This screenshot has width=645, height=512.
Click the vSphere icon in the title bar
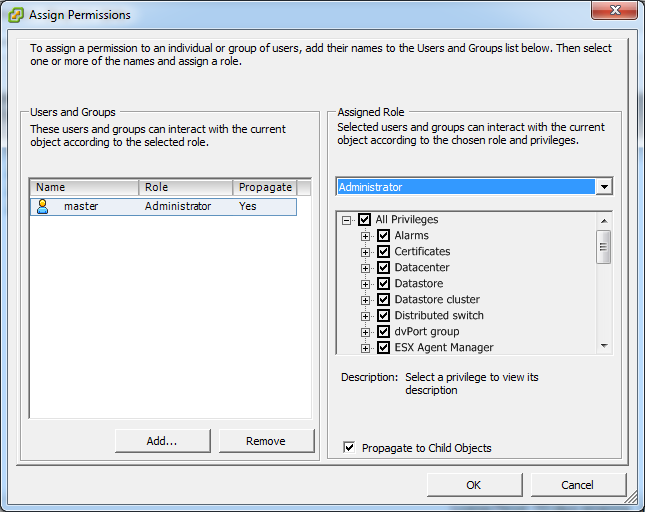point(16,15)
